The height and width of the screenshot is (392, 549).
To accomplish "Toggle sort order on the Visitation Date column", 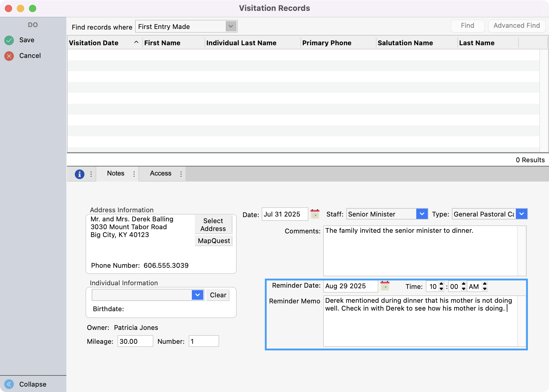I will [137, 43].
